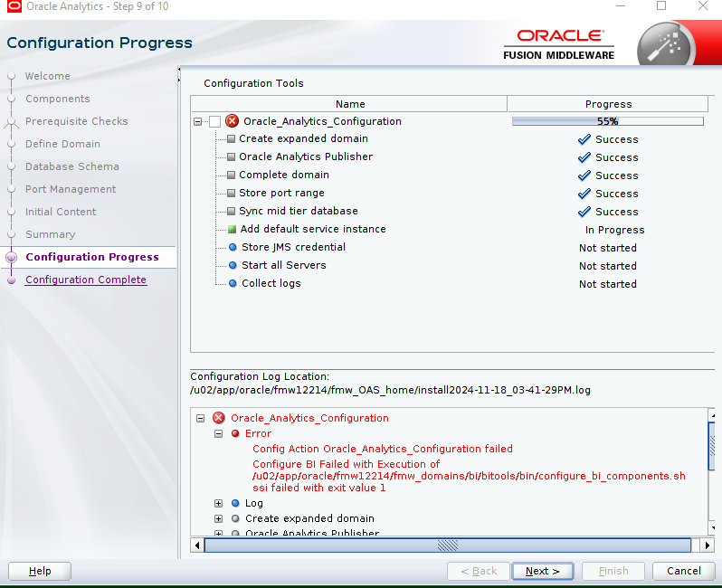Click the Cancel button
This screenshot has height=588, width=722.
click(x=684, y=571)
